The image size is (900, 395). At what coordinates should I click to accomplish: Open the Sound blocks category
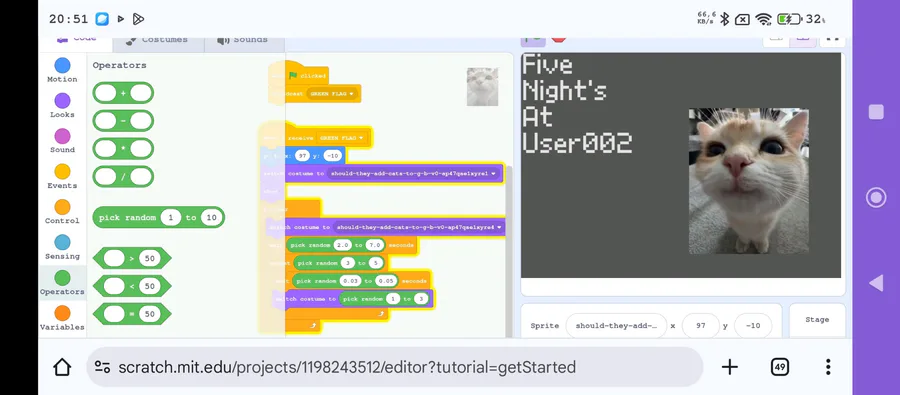[62, 141]
